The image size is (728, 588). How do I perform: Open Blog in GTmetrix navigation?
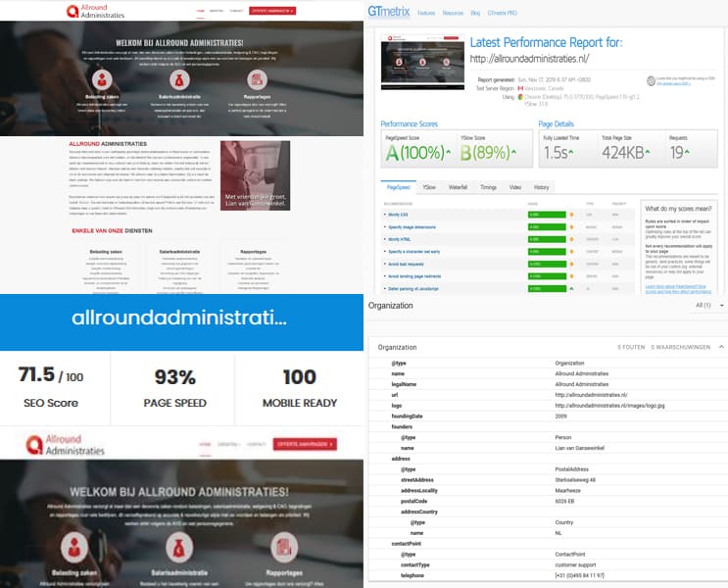click(475, 13)
